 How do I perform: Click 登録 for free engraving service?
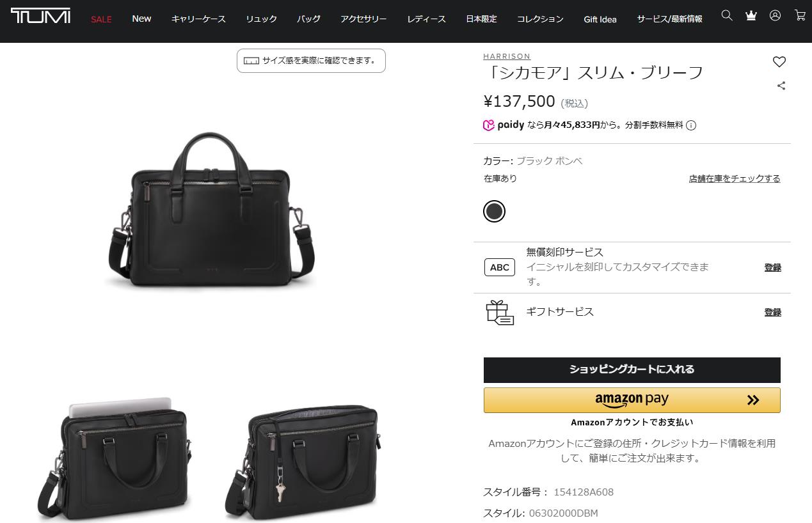pyautogui.click(x=772, y=267)
